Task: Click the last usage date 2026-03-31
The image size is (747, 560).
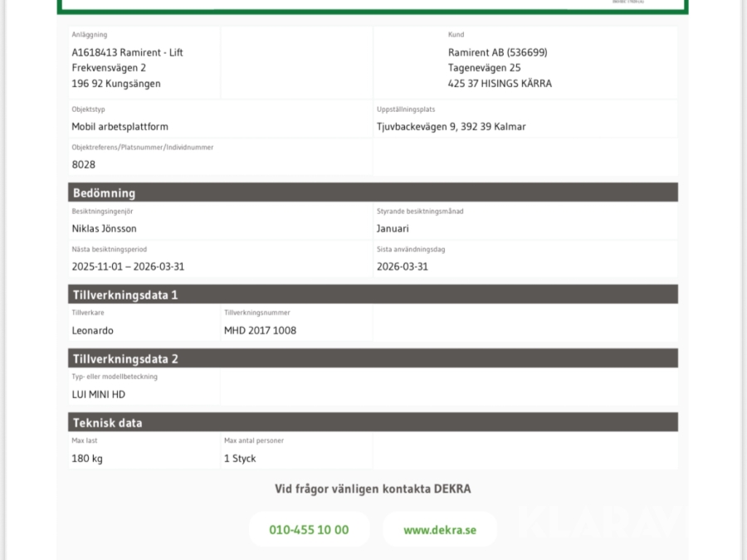Action: [403, 266]
